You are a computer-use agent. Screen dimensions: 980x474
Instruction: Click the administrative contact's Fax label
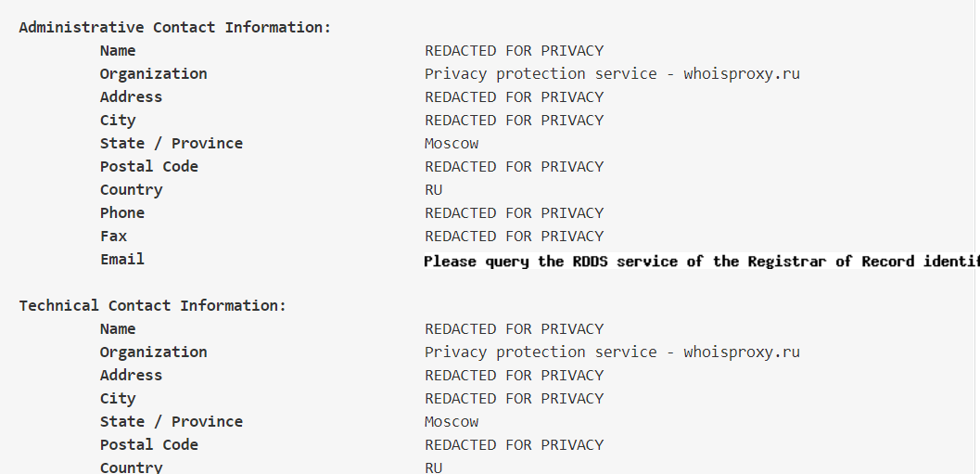click(x=113, y=237)
